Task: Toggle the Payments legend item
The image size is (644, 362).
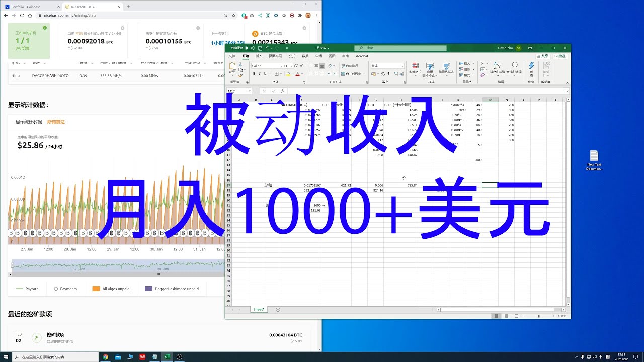Action: 65,289
